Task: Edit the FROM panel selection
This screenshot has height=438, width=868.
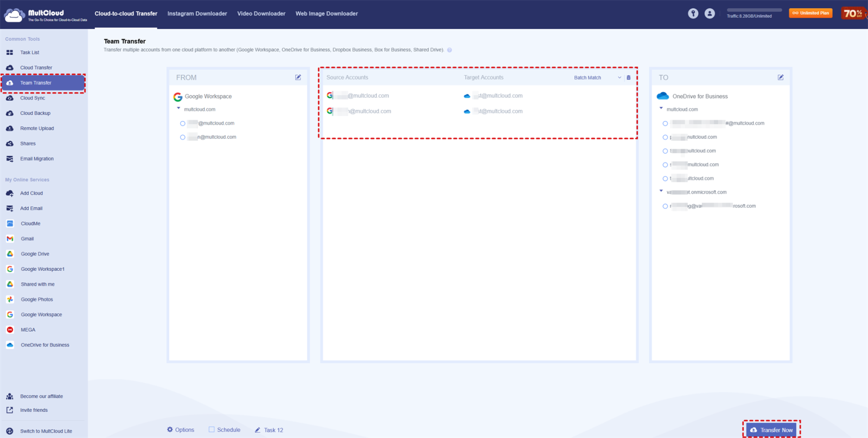Action: (x=298, y=78)
